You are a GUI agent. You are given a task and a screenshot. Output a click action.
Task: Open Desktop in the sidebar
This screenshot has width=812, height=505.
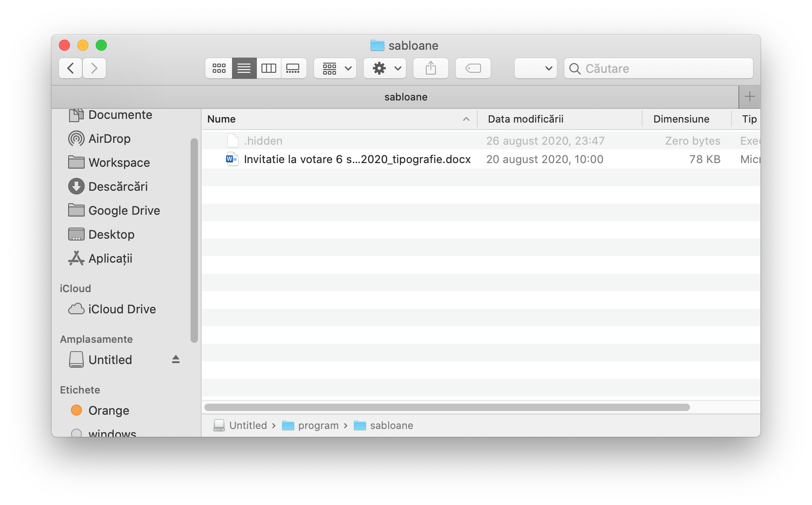(101, 235)
